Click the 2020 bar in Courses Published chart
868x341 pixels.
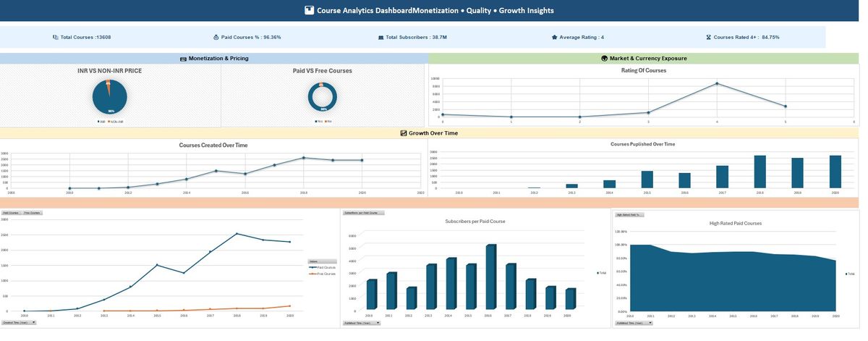click(835, 172)
